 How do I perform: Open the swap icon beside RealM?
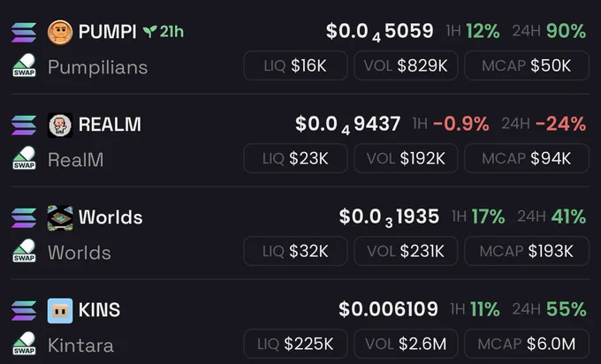[x=24, y=158]
